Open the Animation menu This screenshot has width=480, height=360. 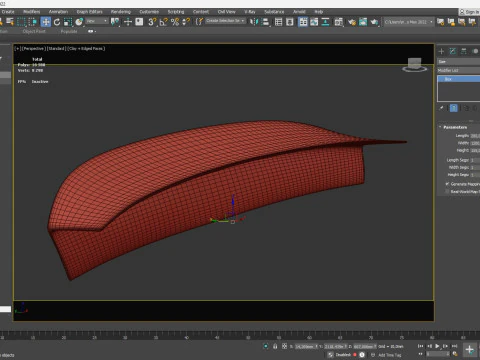[x=58, y=12]
